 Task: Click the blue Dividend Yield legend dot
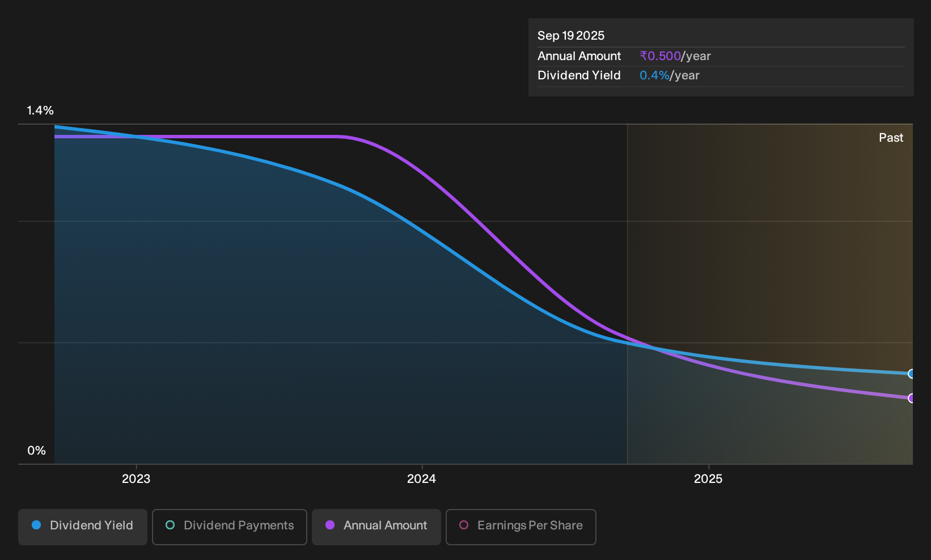pyautogui.click(x=36, y=525)
